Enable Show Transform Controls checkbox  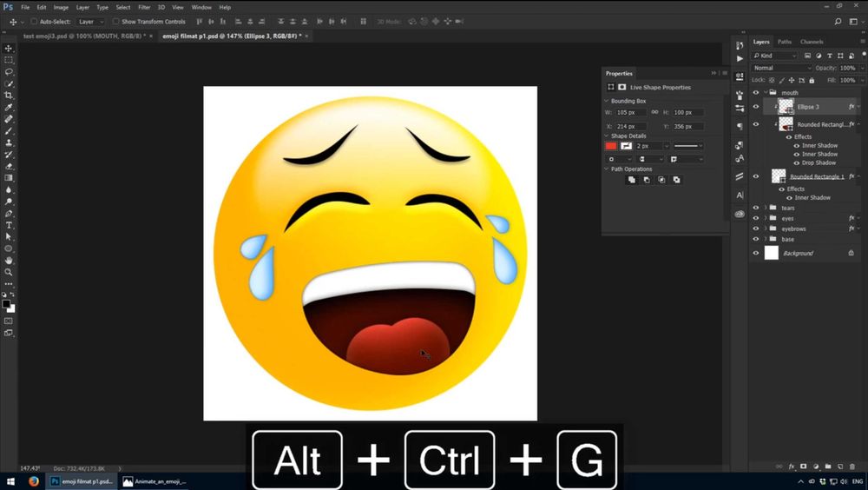coord(115,22)
